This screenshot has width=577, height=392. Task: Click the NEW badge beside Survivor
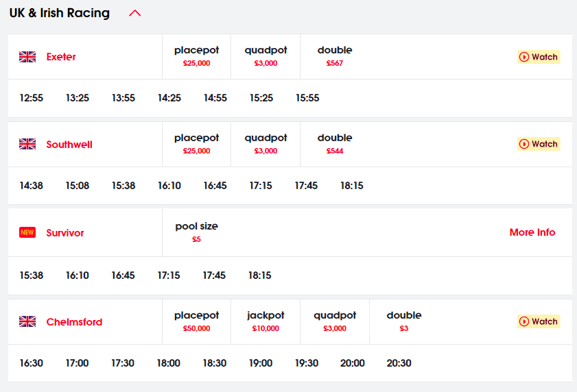(x=27, y=232)
